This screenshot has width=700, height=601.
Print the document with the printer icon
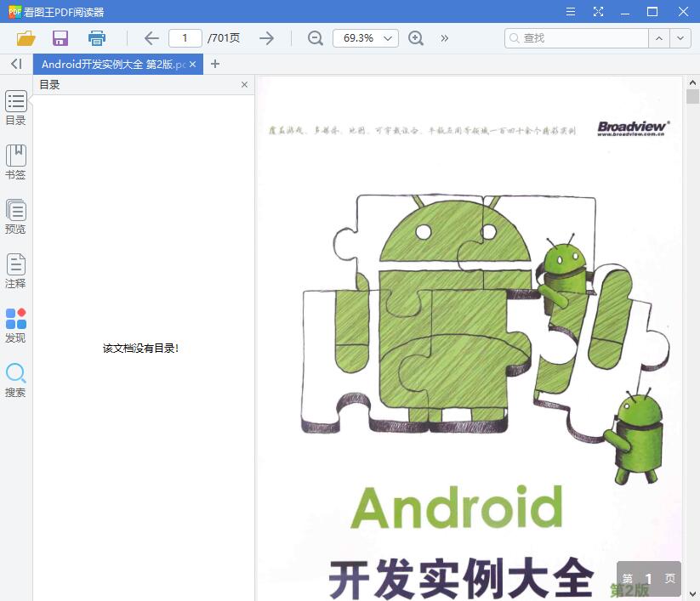click(96, 38)
